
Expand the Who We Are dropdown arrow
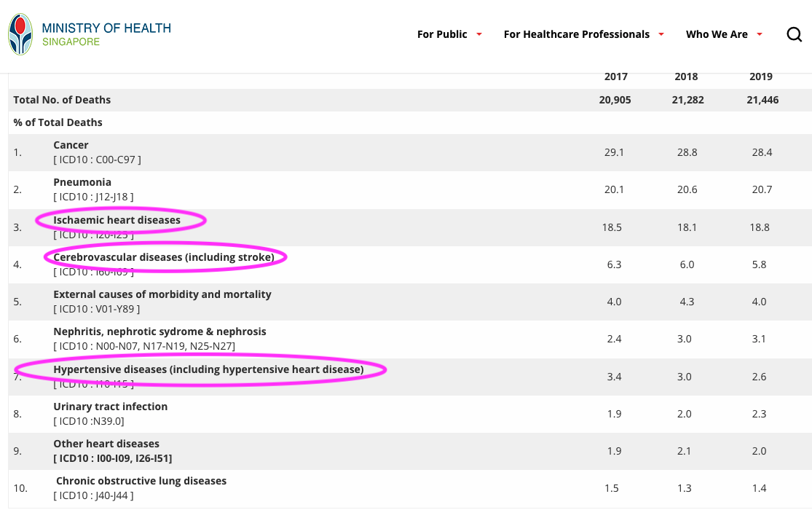pyautogui.click(x=760, y=34)
